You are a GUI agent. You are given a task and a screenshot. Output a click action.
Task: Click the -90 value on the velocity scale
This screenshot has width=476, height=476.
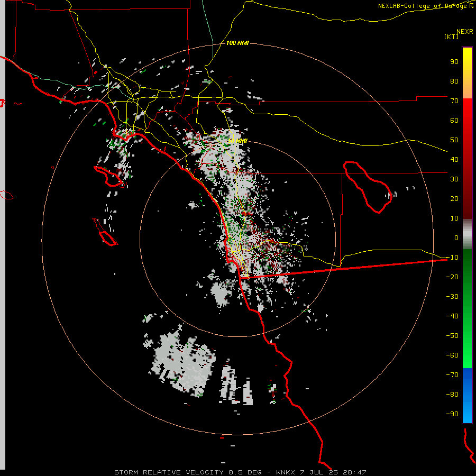(x=452, y=414)
